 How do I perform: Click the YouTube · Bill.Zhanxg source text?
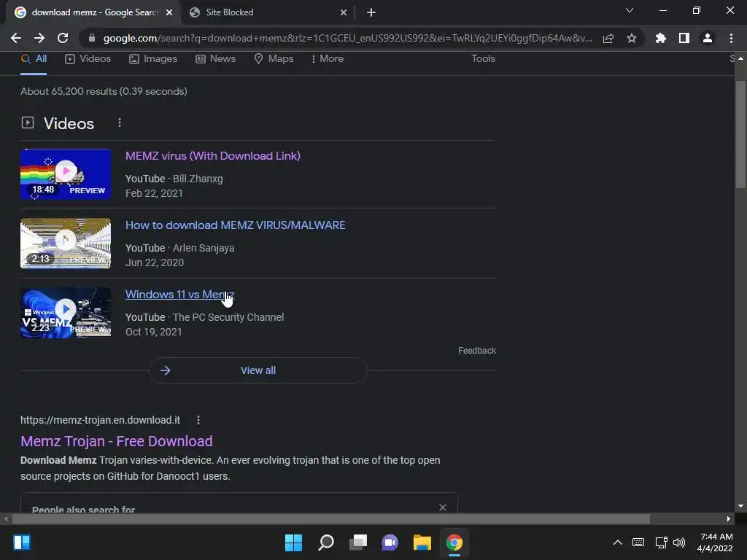[x=174, y=179]
